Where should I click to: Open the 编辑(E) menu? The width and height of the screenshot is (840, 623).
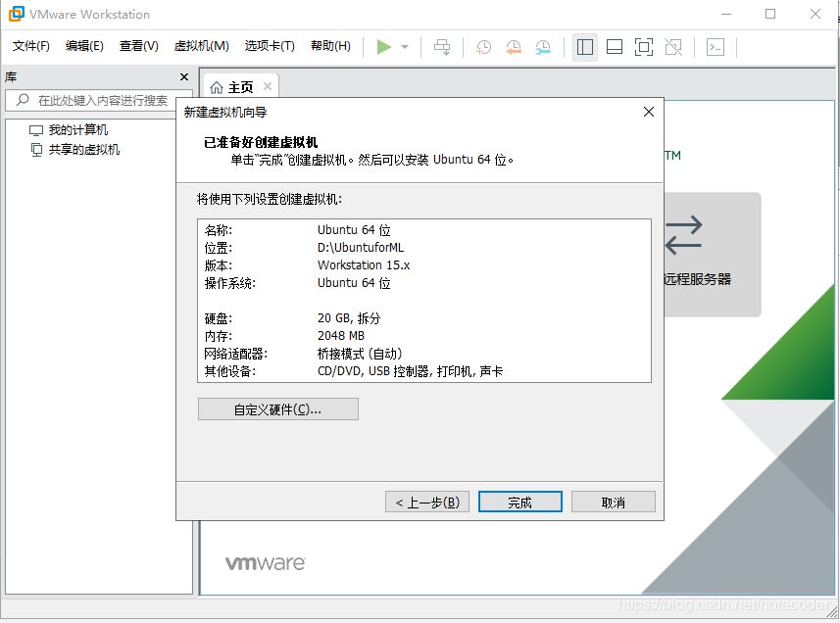point(84,46)
